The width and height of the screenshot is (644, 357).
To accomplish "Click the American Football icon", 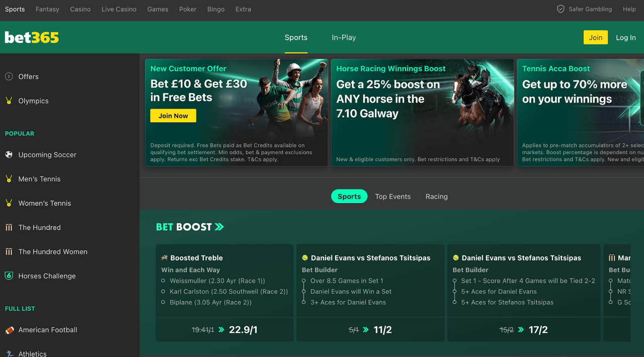I will pos(9,330).
